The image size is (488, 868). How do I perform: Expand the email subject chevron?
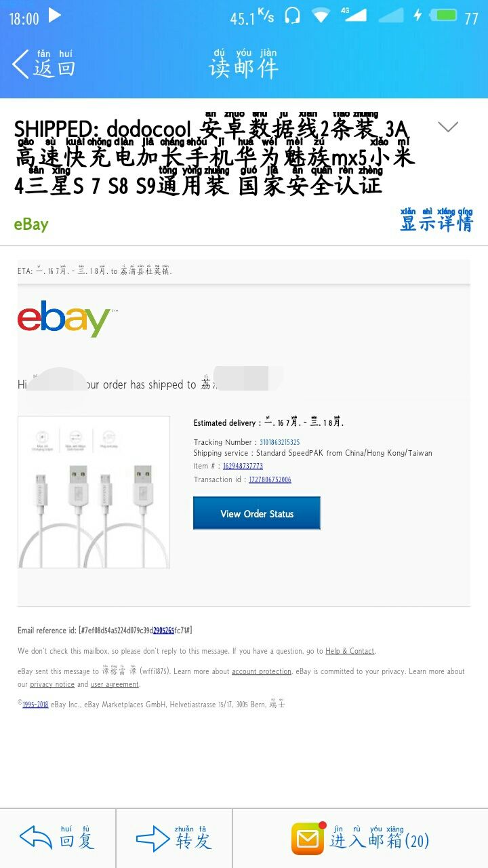click(x=448, y=127)
